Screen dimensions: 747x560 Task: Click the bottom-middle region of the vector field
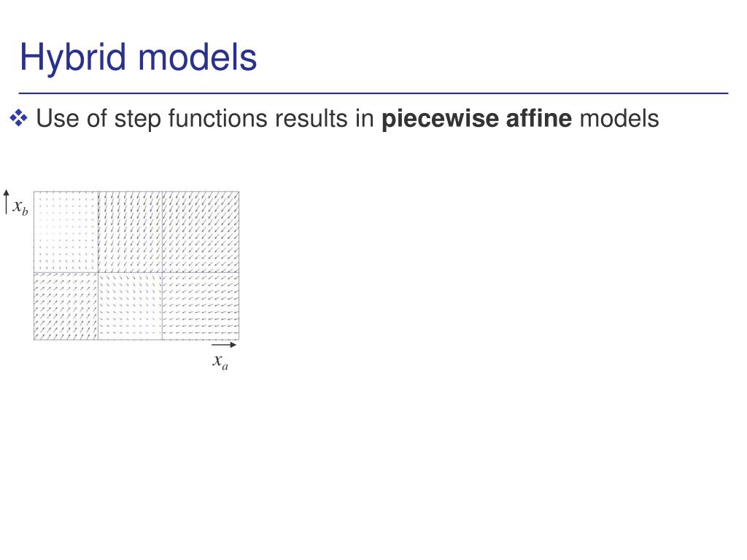click(x=130, y=306)
